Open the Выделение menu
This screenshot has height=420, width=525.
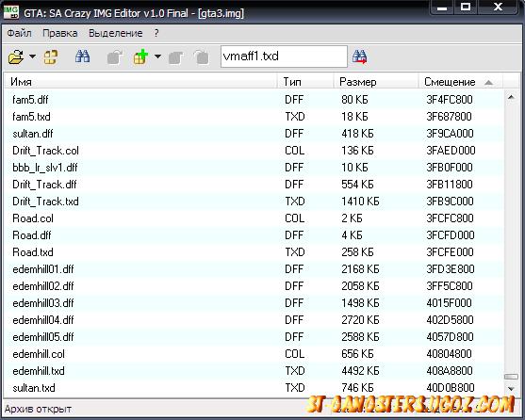116,33
